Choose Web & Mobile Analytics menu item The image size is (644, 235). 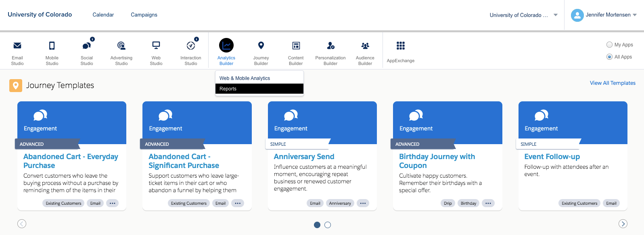(x=259, y=78)
